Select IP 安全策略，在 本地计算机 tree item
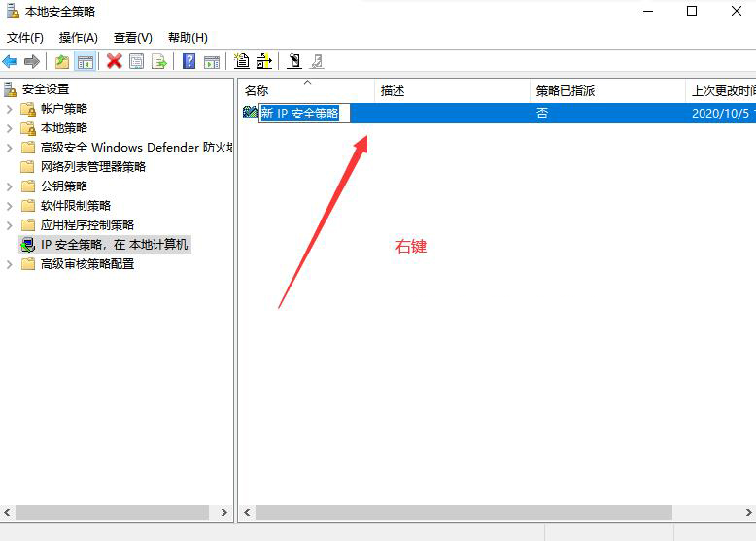This screenshot has height=541, width=756. click(x=115, y=245)
